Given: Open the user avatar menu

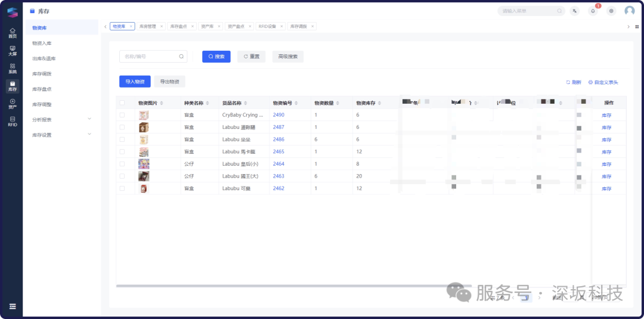Looking at the screenshot, I should pos(630,11).
